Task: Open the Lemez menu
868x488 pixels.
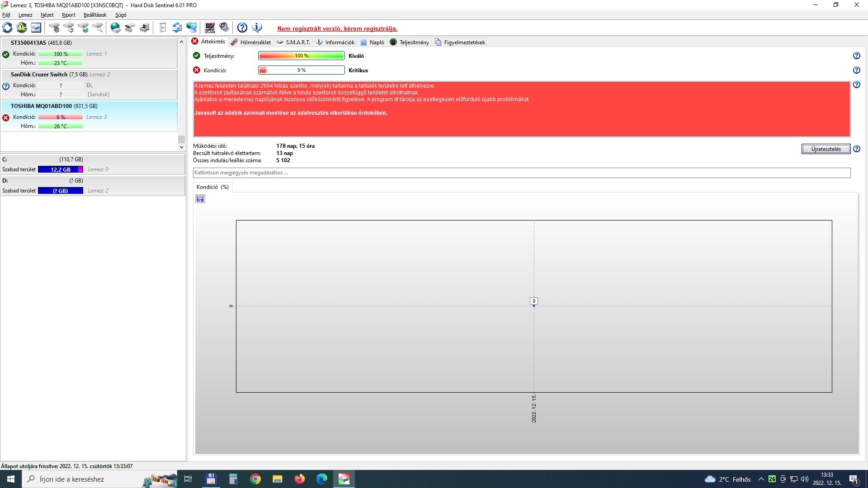Action: tap(25, 15)
